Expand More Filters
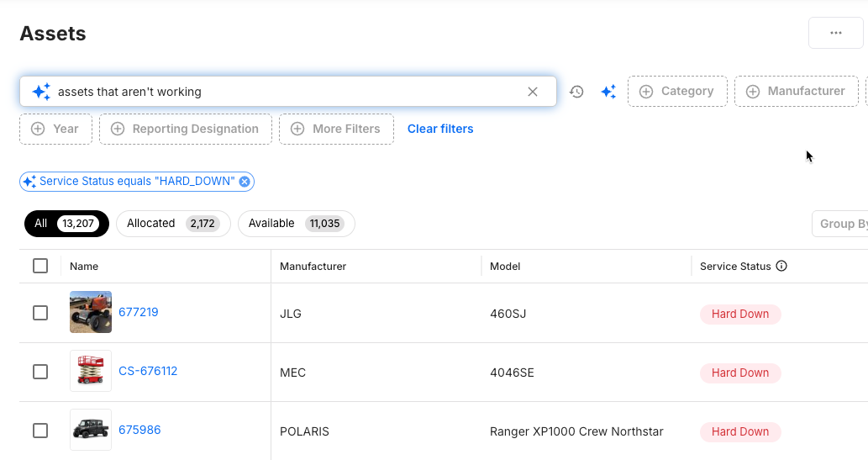 pyautogui.click(x=337, y=130)
